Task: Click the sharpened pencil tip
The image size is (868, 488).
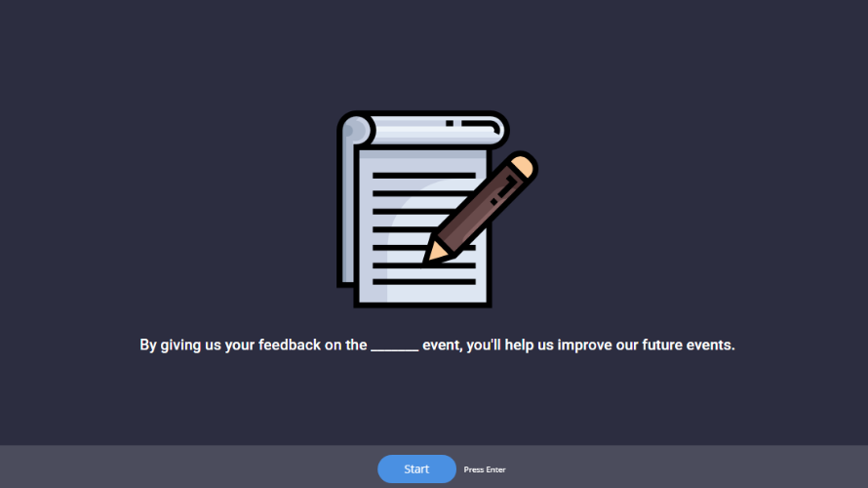Action: coord(433,254)
